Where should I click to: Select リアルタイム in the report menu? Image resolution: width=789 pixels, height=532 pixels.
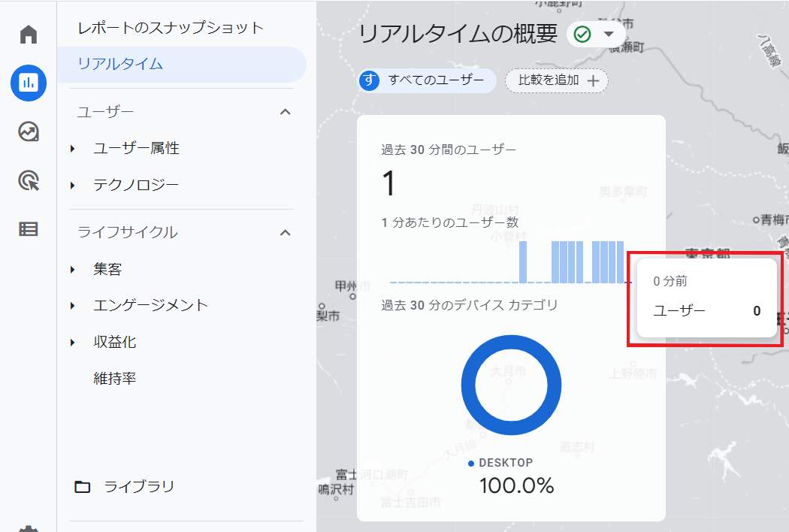[x=181, y=64]
